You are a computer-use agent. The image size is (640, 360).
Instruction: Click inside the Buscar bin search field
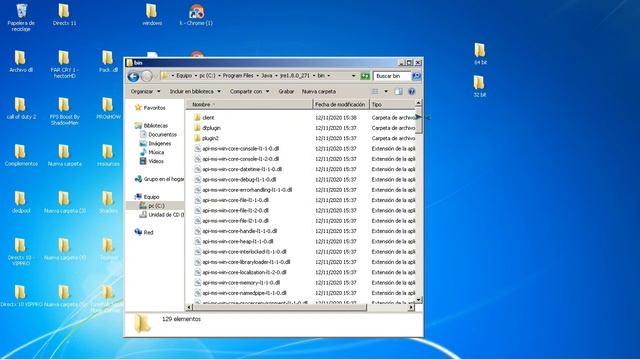pyautogui.click(x=392, y=76)
